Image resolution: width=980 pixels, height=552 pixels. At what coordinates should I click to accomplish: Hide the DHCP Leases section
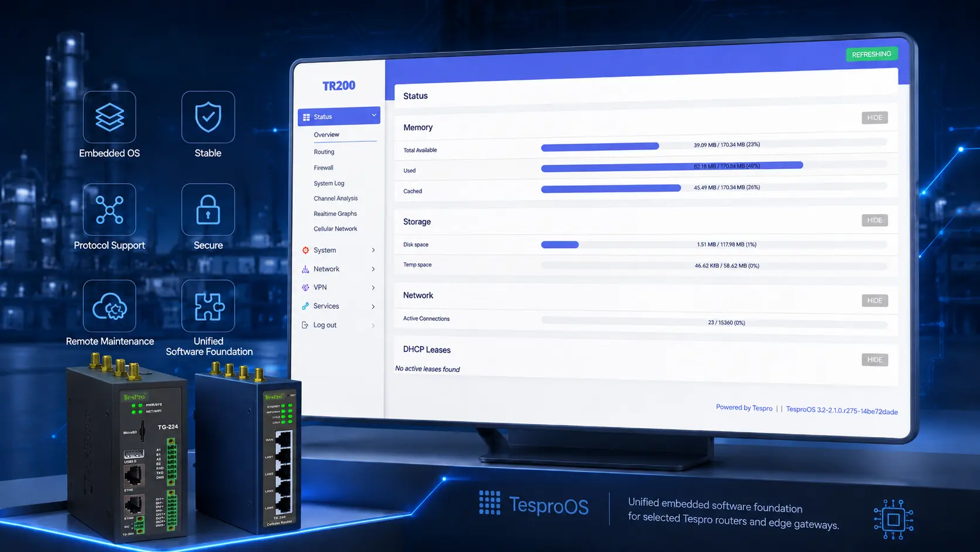pyautogui.click(x=874, y=360)
